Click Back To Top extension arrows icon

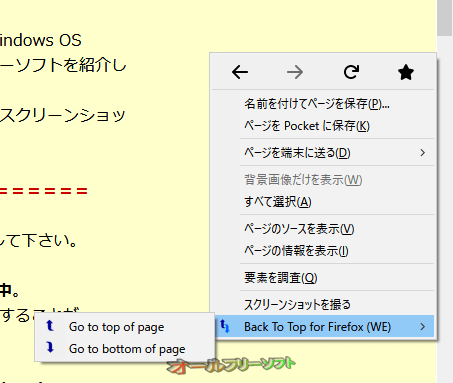225,326
